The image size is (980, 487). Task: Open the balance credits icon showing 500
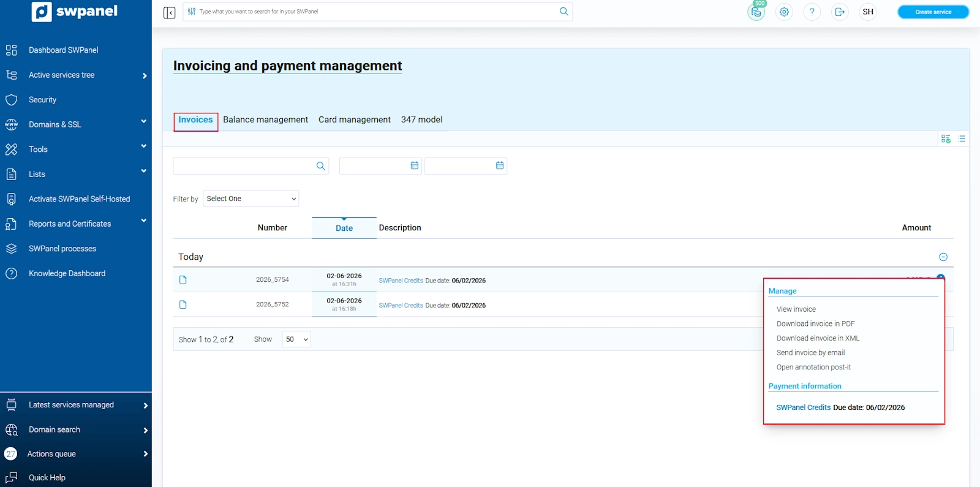[x=756, y=12]
